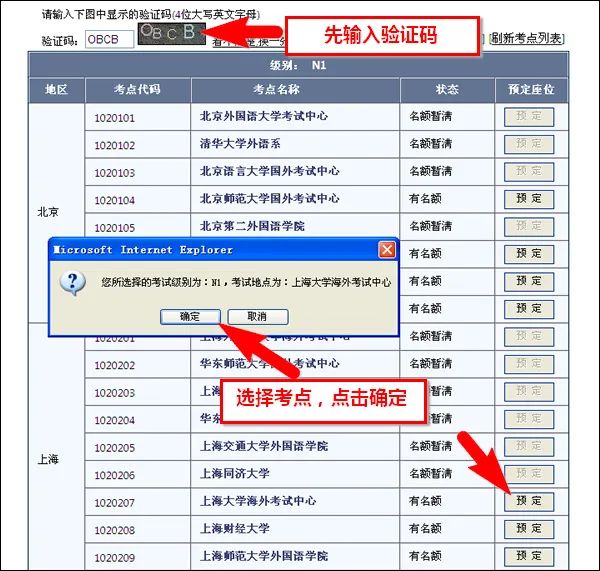Image resolution: width=600 pixels, height=571 pixels.
Task: Click disabled 预定 in row 1020203
Action: click(529, 392)
